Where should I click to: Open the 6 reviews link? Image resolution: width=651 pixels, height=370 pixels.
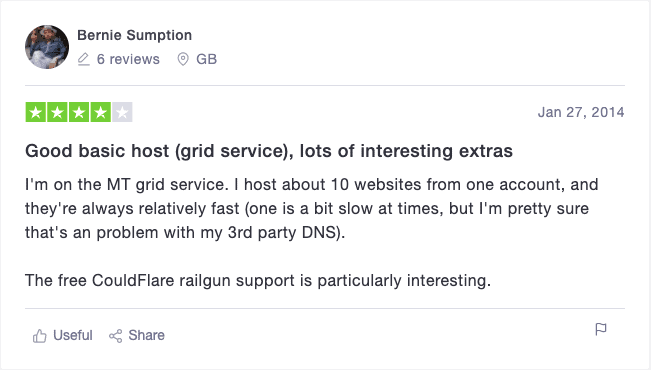point(128,59)
